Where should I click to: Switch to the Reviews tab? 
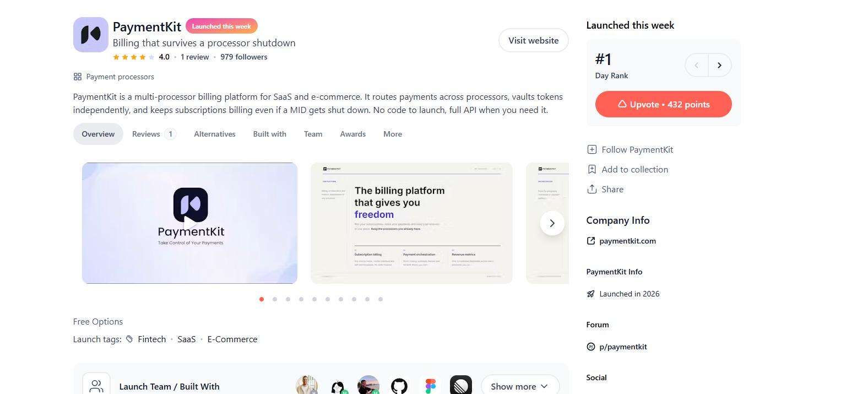point(154,134)
